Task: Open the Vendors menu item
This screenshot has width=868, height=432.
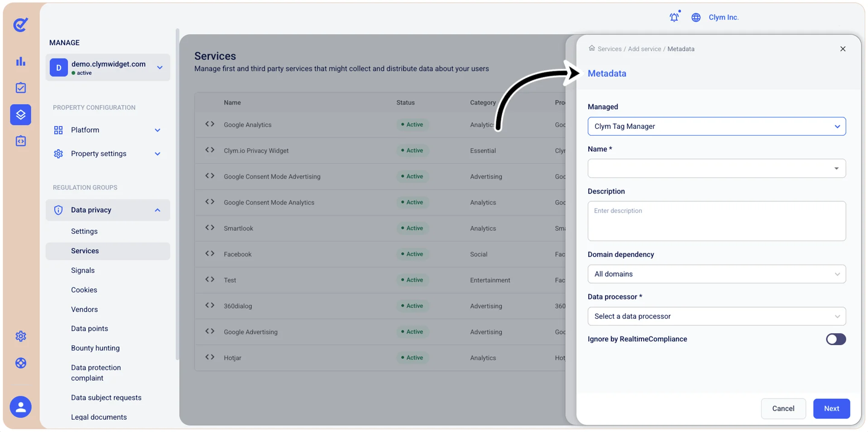Action: (x=84, y=309)
